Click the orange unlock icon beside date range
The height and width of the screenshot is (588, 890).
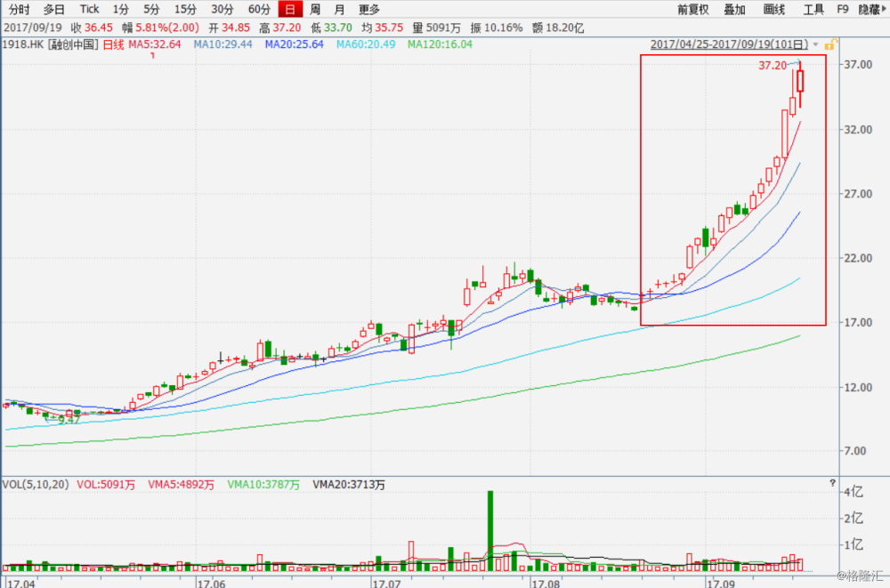[829, 44]
